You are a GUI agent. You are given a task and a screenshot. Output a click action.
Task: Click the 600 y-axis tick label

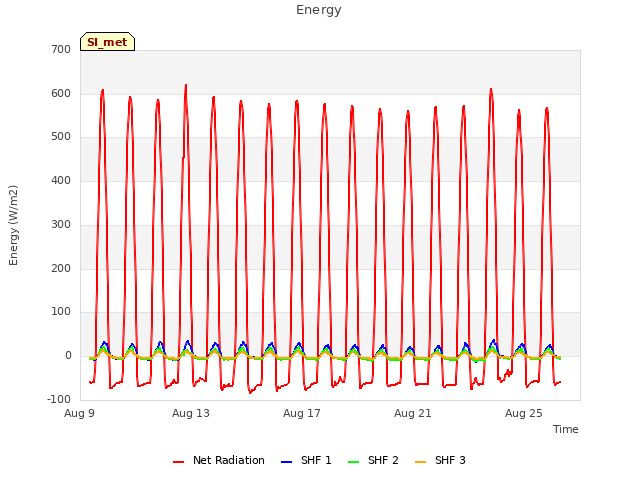tap(61, 93)
